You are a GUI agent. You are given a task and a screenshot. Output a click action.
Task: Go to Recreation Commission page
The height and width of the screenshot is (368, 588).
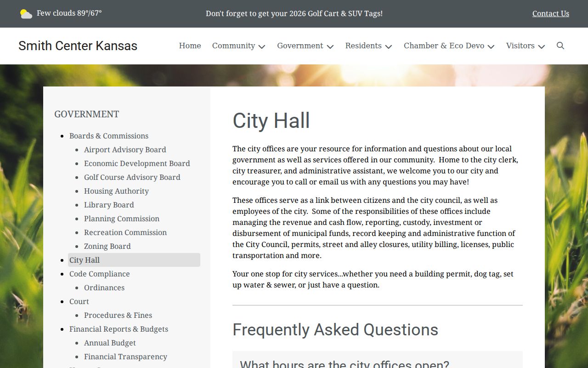coord(125,232)
